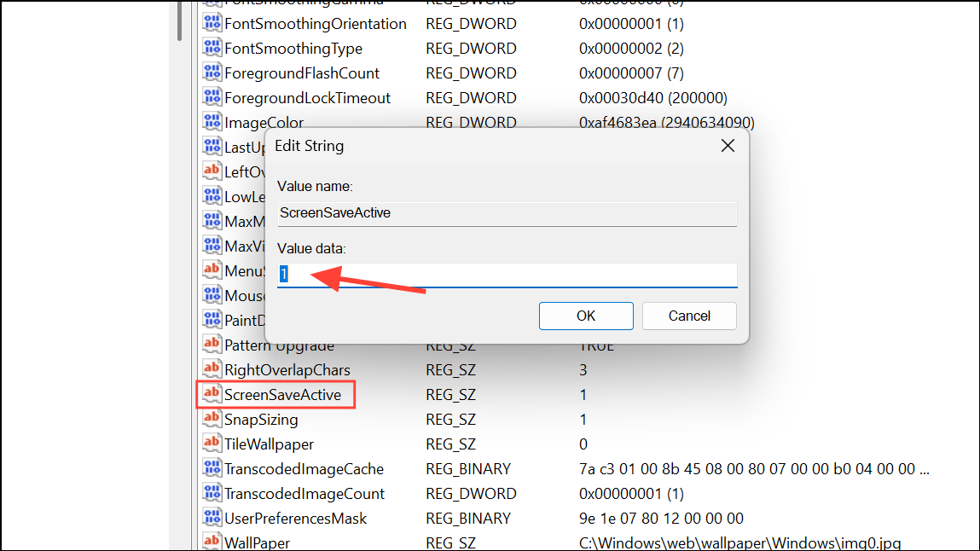Close the Edit String dialog
This screenshot has height=551, width=980.
[x=727, y=145]
